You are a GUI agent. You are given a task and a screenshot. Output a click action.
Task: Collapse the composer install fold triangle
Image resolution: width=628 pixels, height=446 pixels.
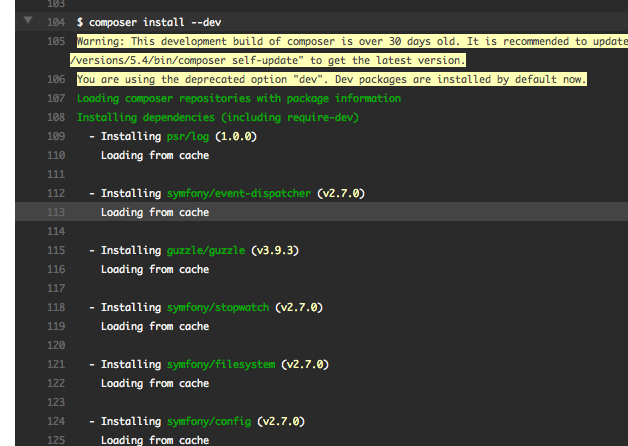28,20
